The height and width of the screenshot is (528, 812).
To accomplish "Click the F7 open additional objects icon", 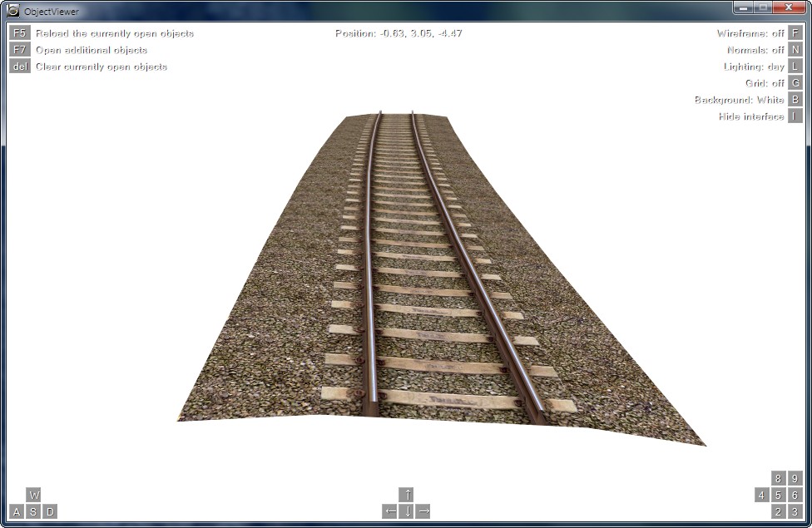I will 20,50.
